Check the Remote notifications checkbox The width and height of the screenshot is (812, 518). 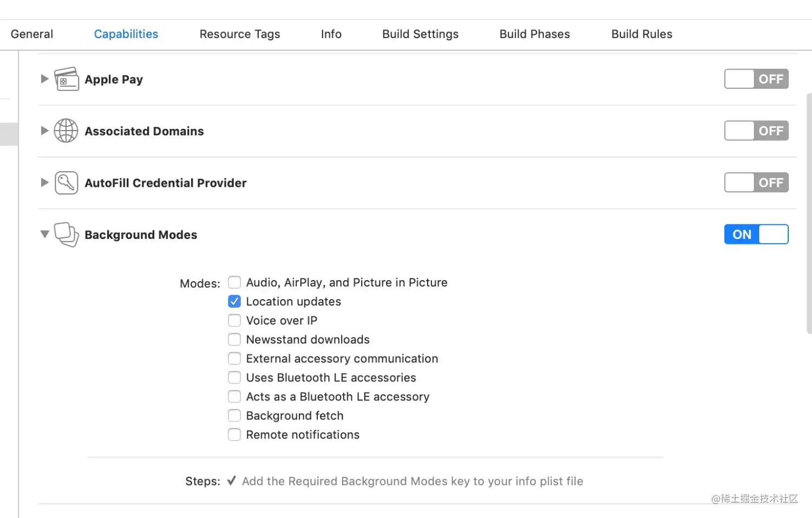[234, 435]
